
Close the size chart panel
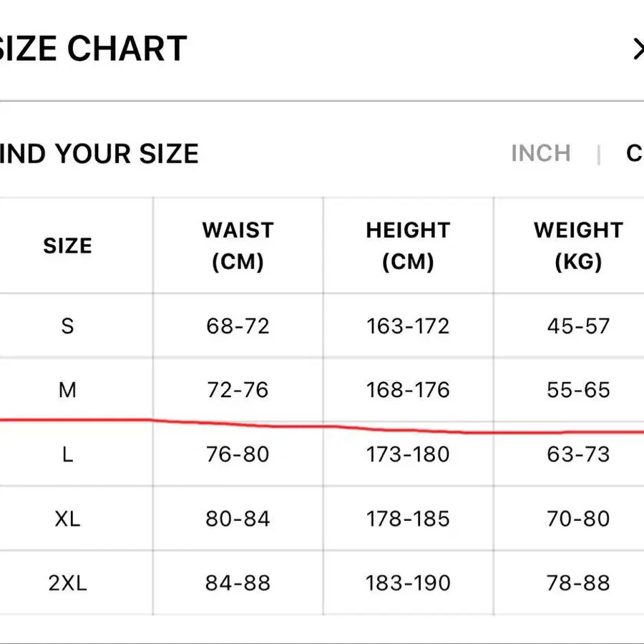pos(638,49)
